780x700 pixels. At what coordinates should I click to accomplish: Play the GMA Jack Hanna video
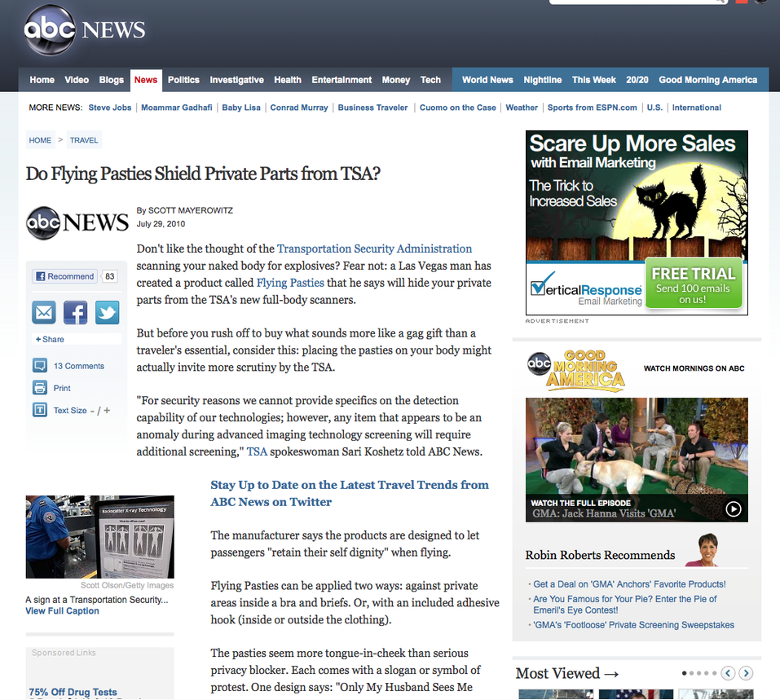point(734,508)
